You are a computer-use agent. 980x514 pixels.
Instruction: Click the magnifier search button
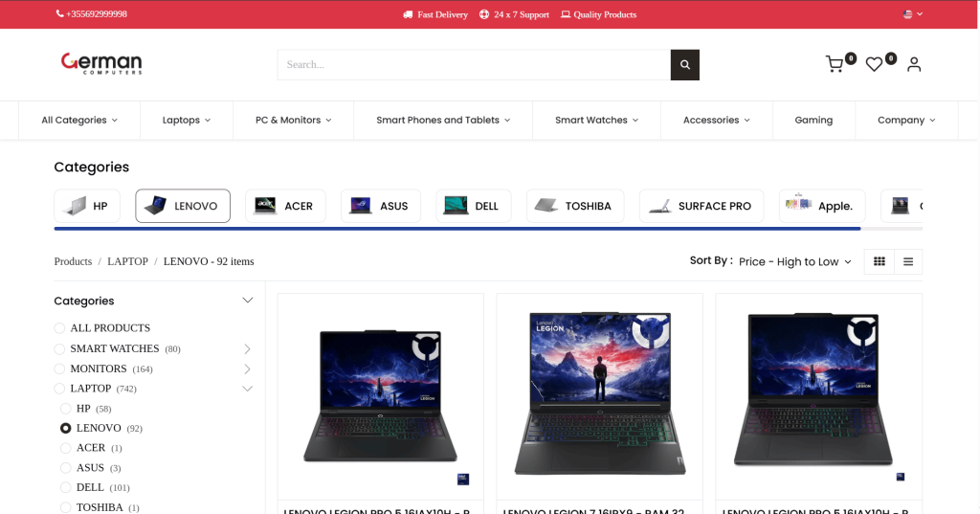pos(684,65)
